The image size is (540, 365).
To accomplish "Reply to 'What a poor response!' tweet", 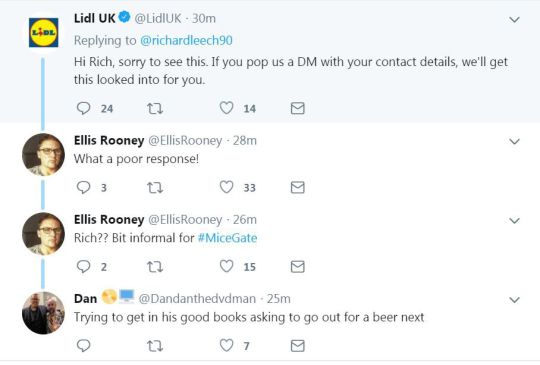I will pyautogui.click(x=83, y=187).
